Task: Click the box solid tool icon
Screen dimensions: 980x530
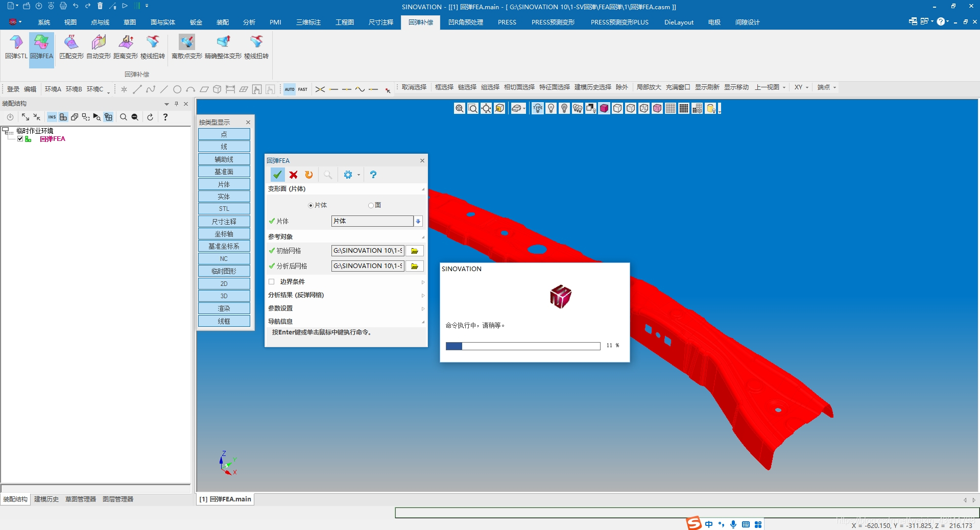Action: [x=217, y=89]
